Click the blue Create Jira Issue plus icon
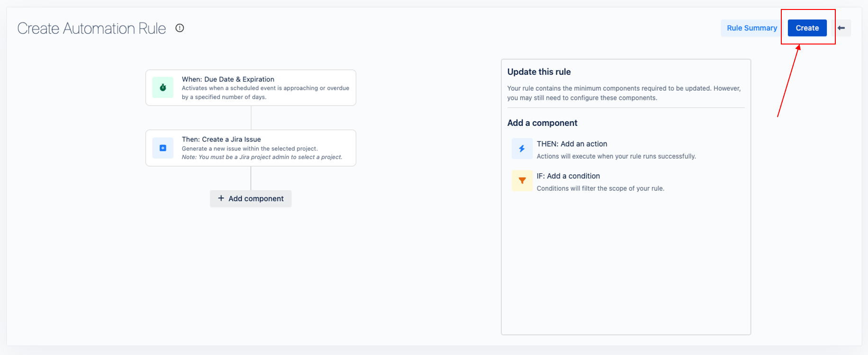Screen dimensions: 868x355 click(163, 148)
